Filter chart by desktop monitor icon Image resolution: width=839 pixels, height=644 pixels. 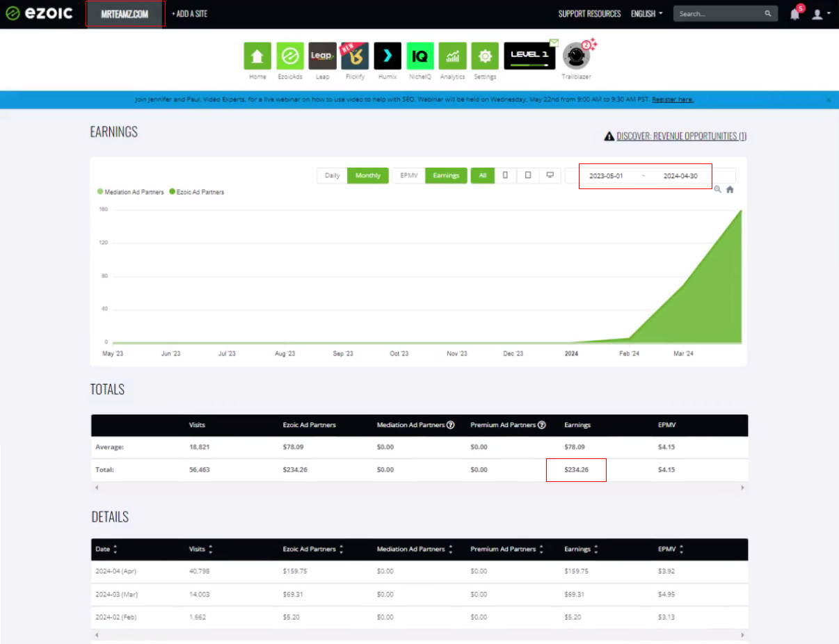coord(550,175)
